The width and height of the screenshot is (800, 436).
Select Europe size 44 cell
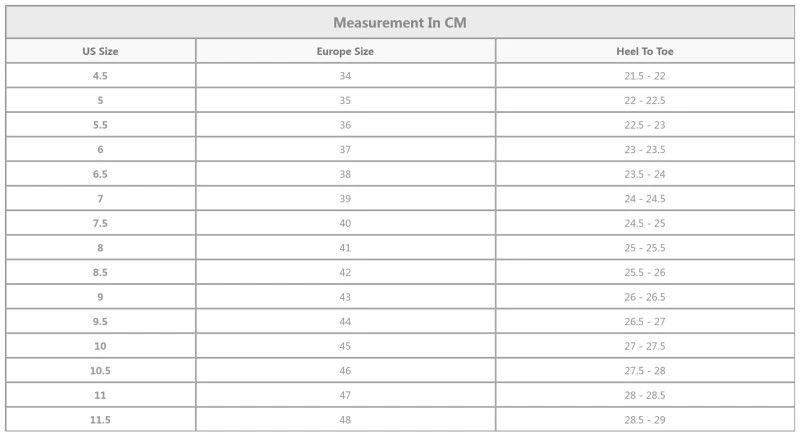click(x=345, y=322)
